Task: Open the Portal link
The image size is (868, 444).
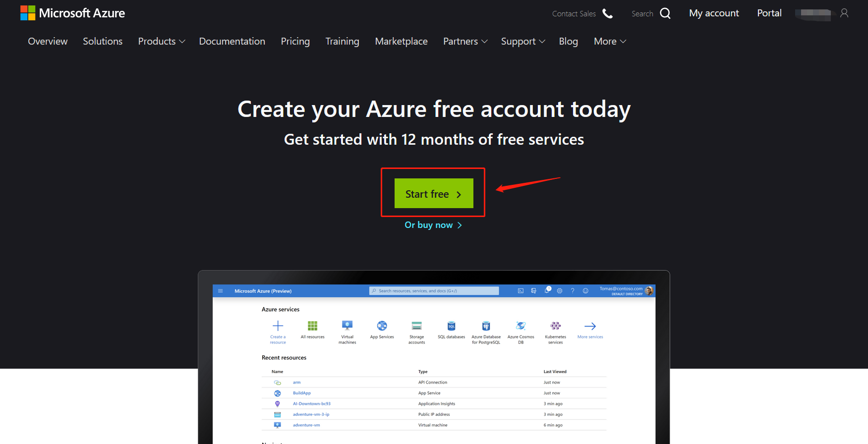Action: coord(769,13)
